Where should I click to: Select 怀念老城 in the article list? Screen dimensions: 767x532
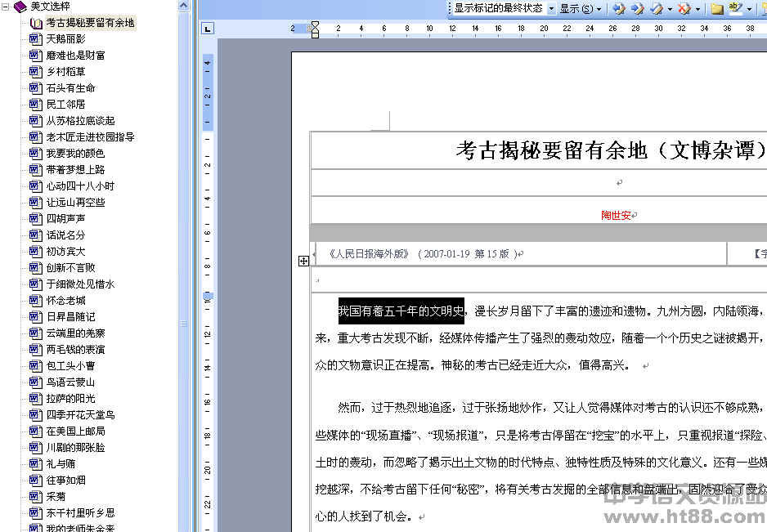pos(65,300)
